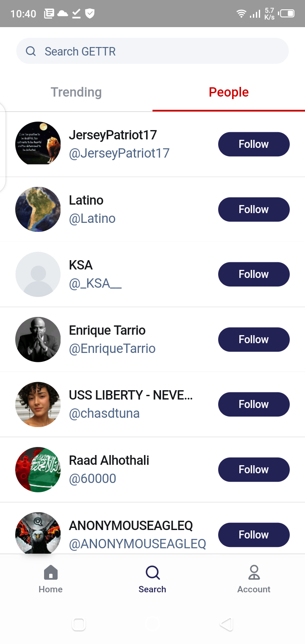The width and height of the screenshot is (305, 644).
Task: Switch to the Trending tab
Action: tap(76, 92)
